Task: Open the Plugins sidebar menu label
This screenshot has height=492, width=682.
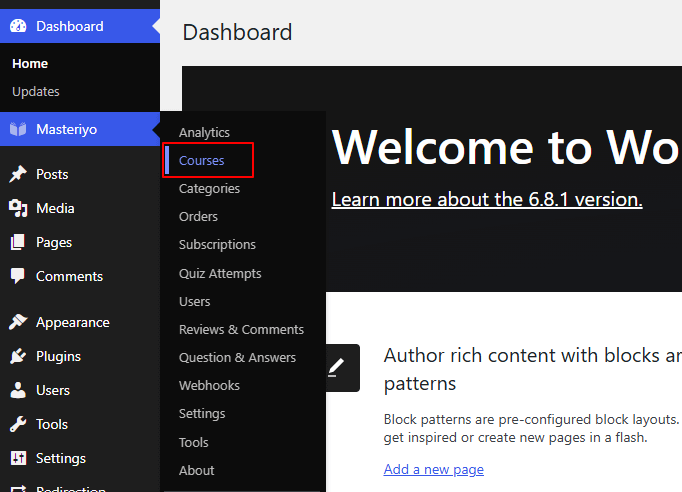Action: point(59,356)
